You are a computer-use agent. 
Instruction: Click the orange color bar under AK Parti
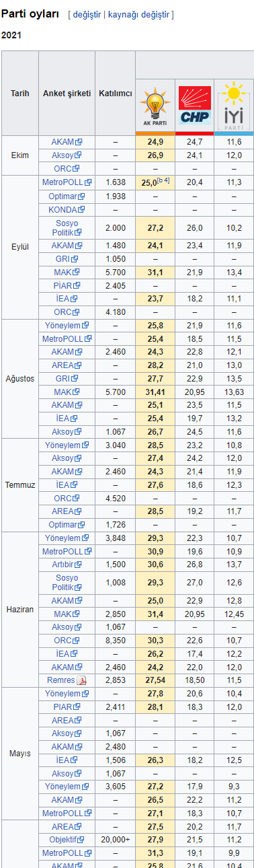[155, 133]
